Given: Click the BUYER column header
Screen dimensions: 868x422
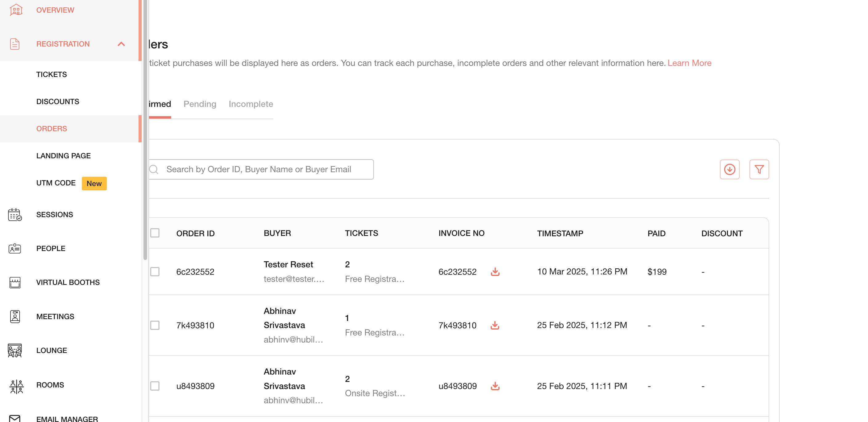Looking at the screenshot, I should (277, 233).
